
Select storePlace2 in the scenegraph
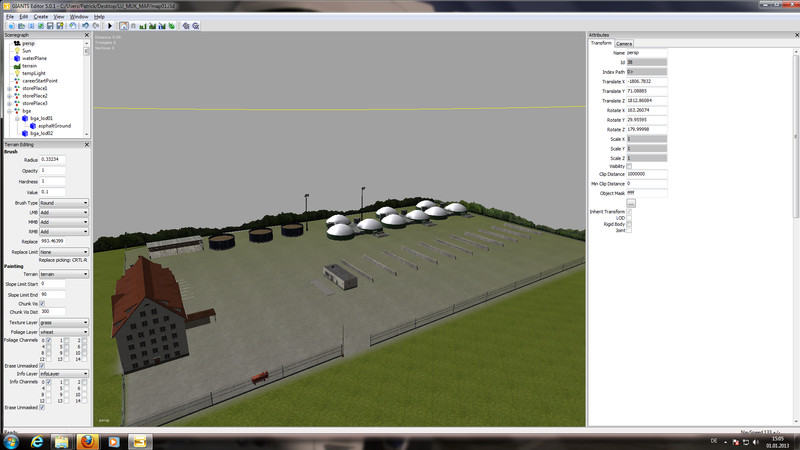pyautogui.click(x=35, y=95)
